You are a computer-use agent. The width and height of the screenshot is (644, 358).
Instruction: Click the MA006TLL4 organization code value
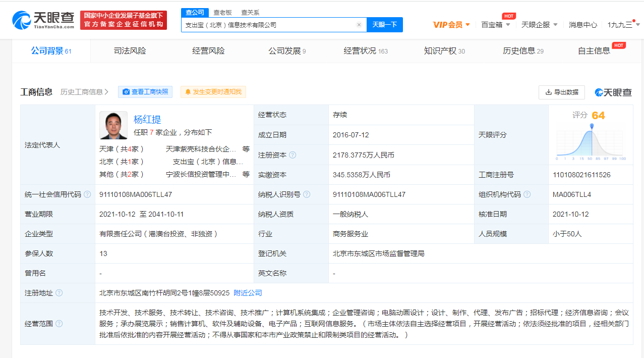click(572, 194)
